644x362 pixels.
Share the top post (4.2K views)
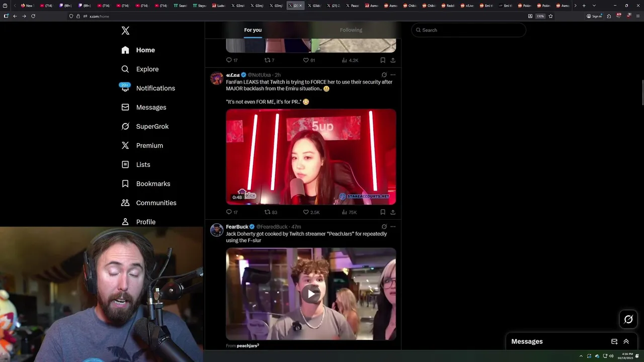click(x=393, y=60)
